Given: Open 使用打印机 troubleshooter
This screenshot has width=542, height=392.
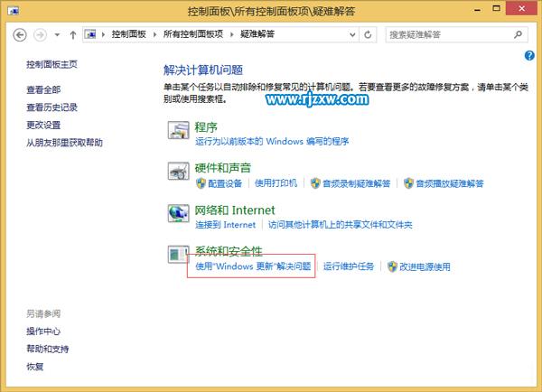Looking at the screenshot, I should (276, 183).
